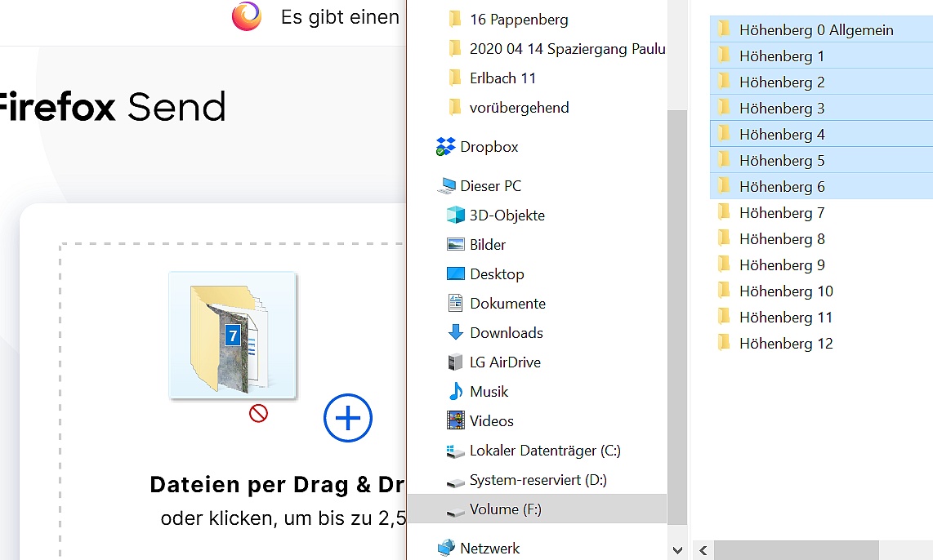Click the Dieser PC computer icon
Viewport: 933px width, 560px height.
tap(446, 186)
